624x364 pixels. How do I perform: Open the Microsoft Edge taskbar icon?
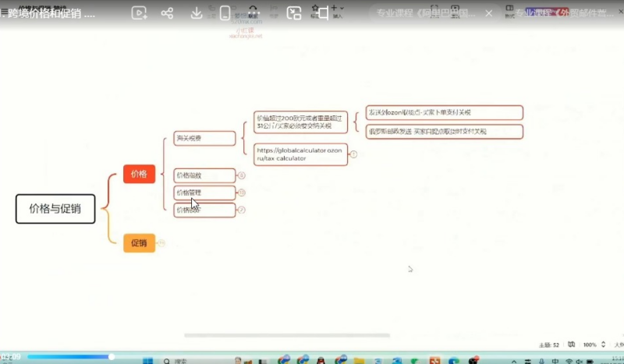(x=454, y=361)
